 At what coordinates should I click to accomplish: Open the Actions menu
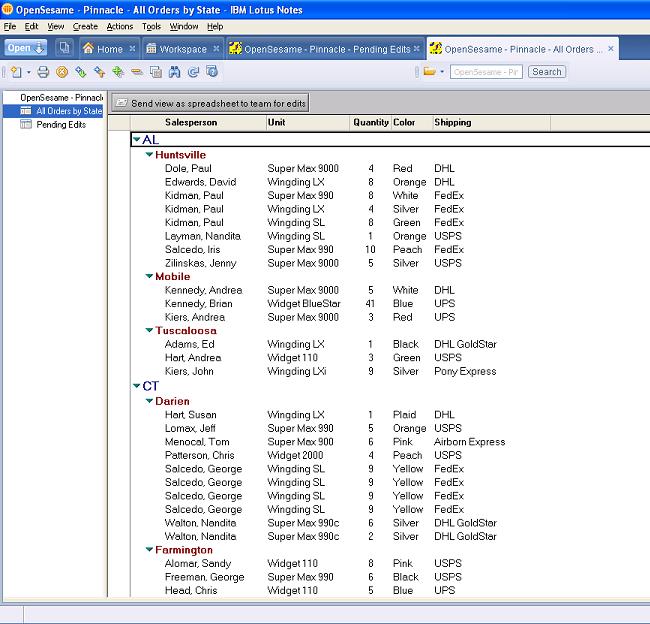(x=119, y=26)
